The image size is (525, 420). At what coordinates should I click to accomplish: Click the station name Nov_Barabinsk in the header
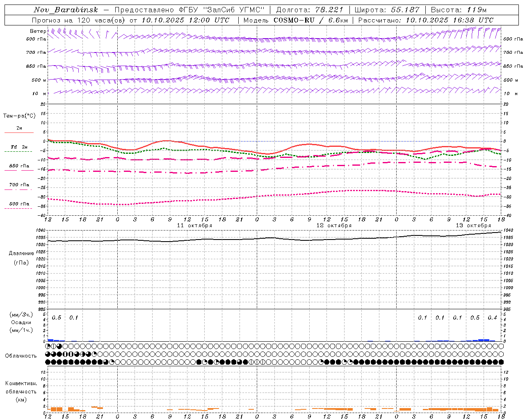(66, 10)
